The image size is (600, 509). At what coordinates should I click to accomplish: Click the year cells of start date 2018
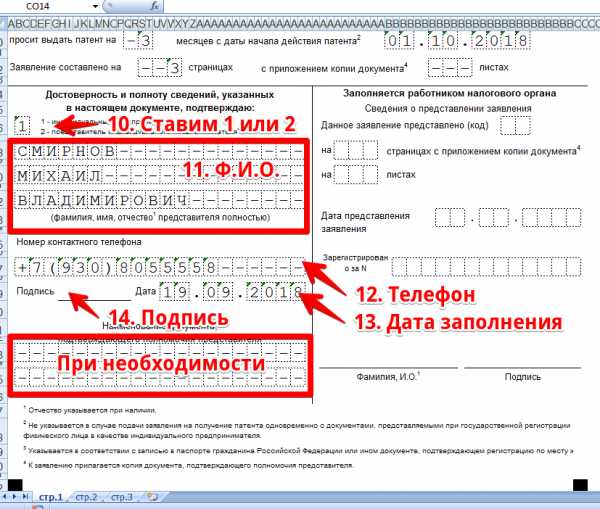[501, 41]
